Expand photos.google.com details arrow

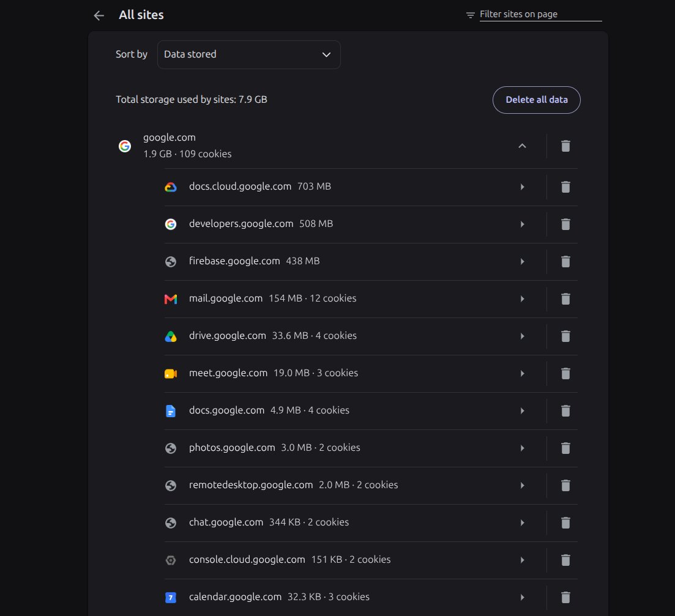[x=522, y=448]
